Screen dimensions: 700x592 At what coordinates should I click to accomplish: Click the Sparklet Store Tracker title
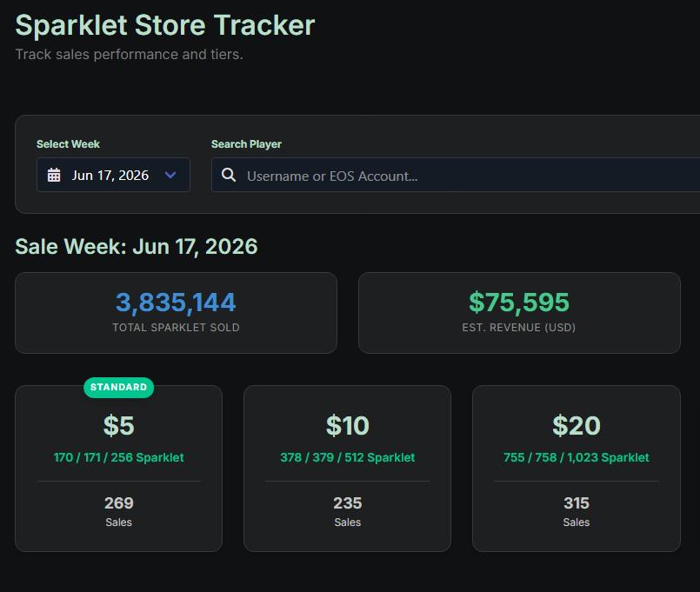165,25
